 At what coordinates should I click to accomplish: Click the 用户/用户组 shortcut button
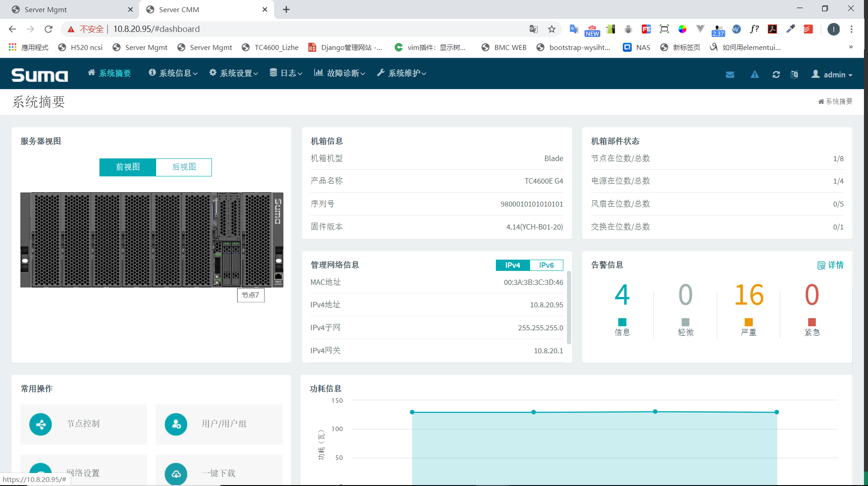coord(219,424)
